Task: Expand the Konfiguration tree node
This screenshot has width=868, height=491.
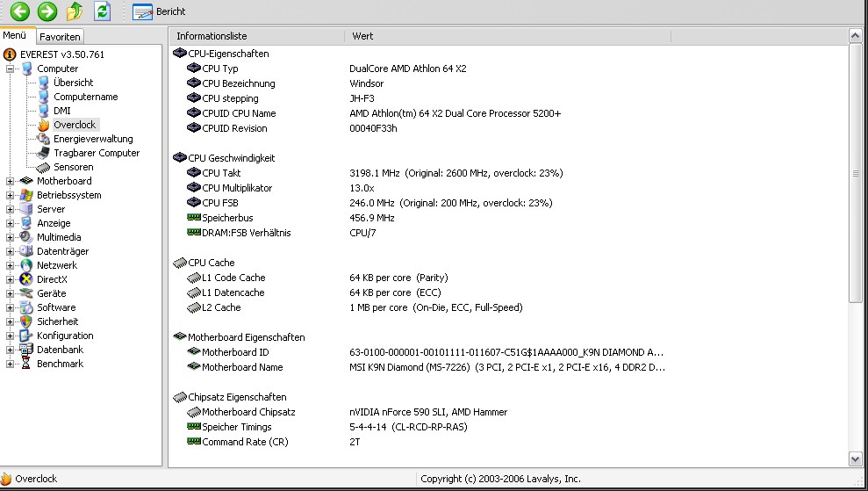Action: (x=10, y=336)
